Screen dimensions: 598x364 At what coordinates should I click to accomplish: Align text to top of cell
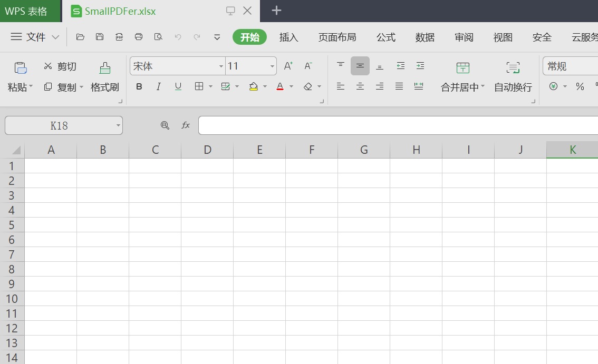341,65
